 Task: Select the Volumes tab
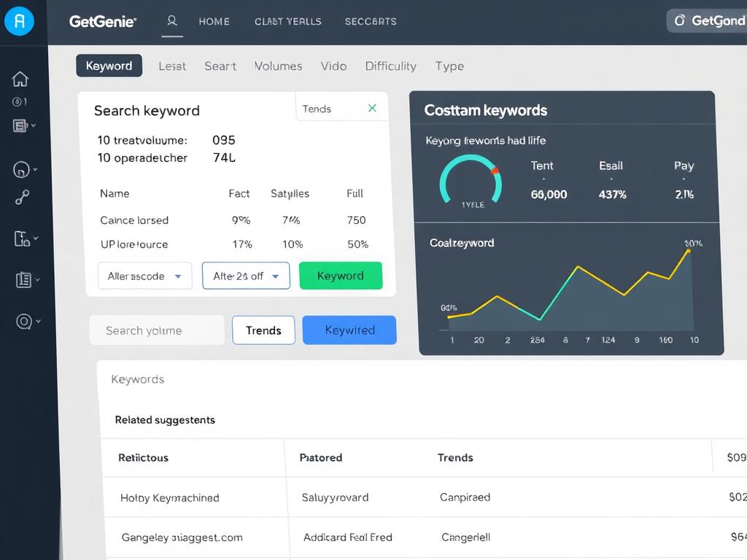(x=278, y=66)
